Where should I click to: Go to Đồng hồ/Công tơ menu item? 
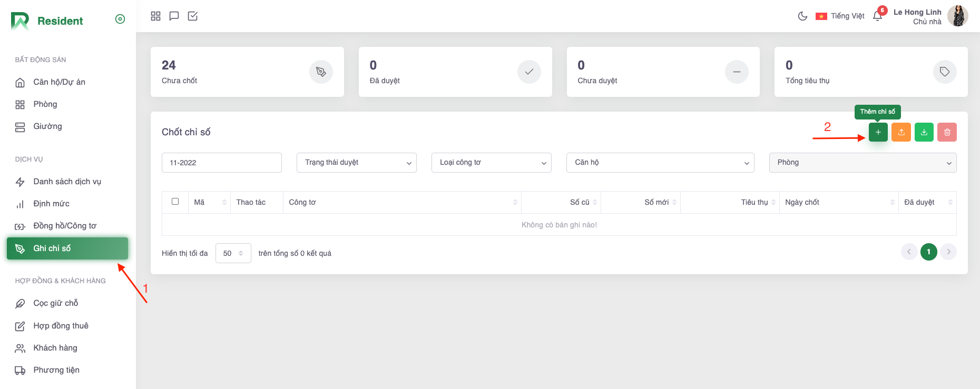[64, 226]
